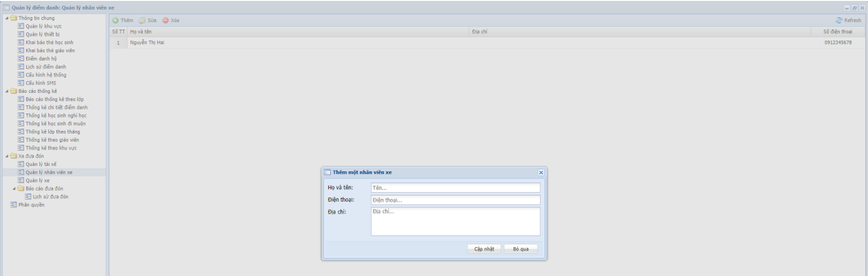
Task: Close the Thêm một nhân viên xe dialog
Action: [x=541, y=172]
